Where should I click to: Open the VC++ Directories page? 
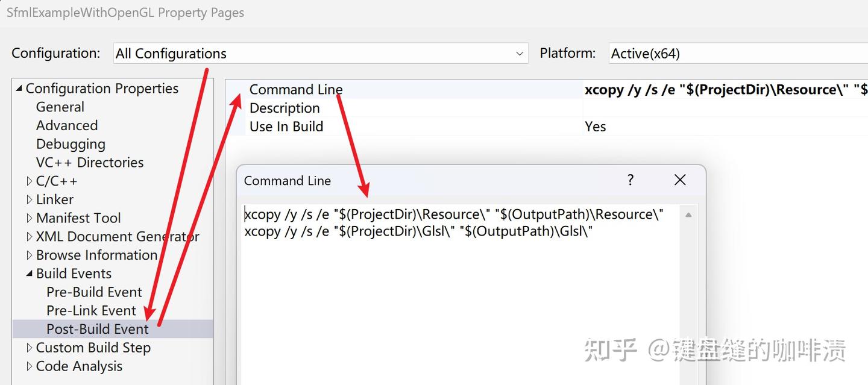(x=89, y=162)
